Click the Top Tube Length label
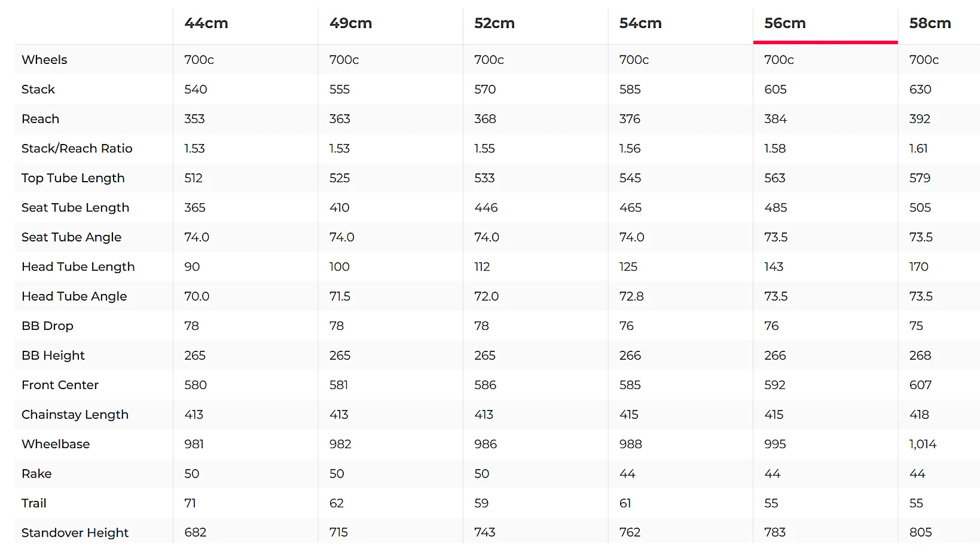The width and height of the screenshot is (980, 551). coord(73,178)
